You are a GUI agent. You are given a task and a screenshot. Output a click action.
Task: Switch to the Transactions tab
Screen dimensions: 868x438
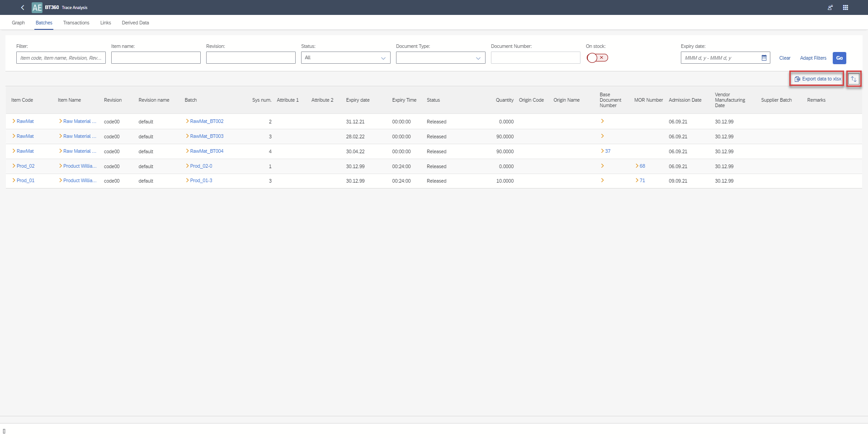76,23
